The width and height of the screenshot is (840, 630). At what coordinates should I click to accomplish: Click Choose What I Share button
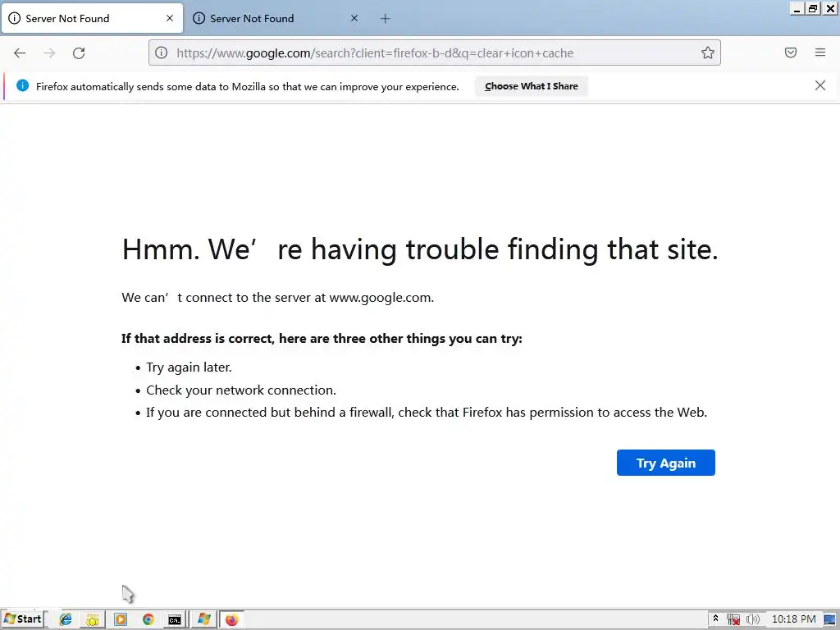tap(532, 86)
